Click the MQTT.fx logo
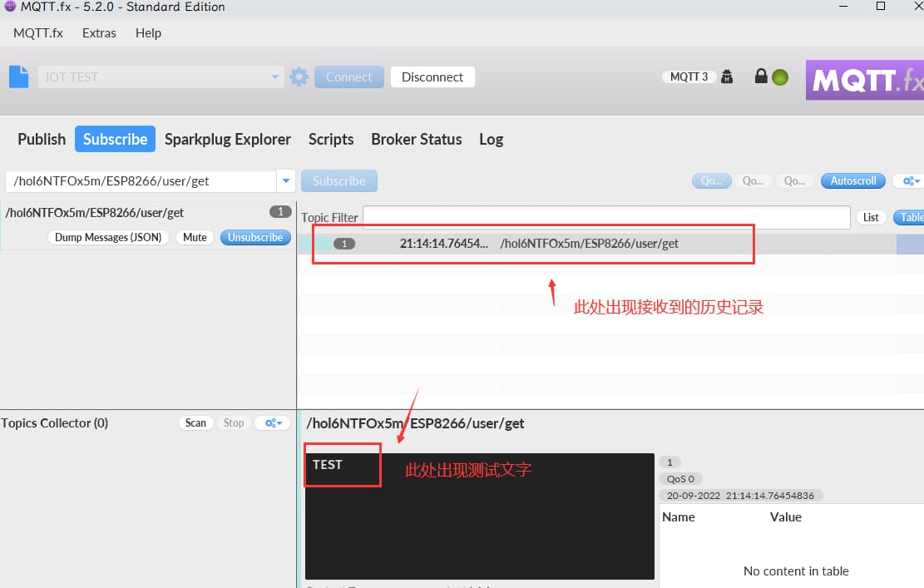The width and height of the screenshot is (924, 588). 865,80
